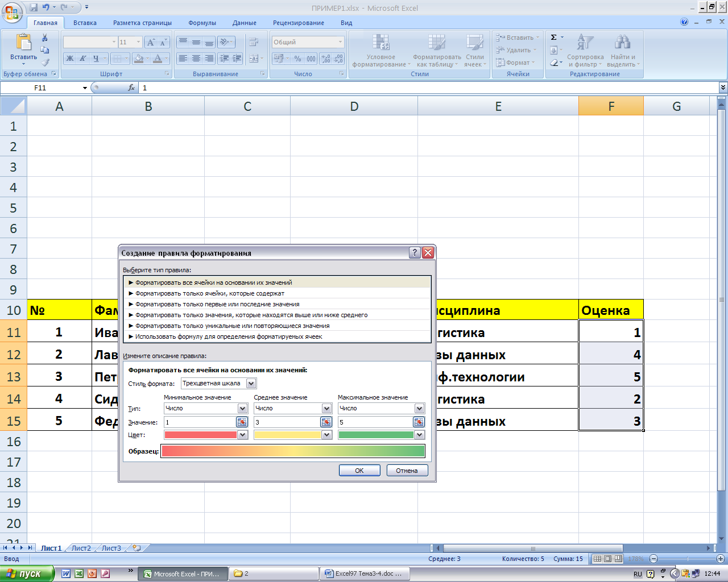
Task: Click the zoom in plus button
Action: (721, 559)
